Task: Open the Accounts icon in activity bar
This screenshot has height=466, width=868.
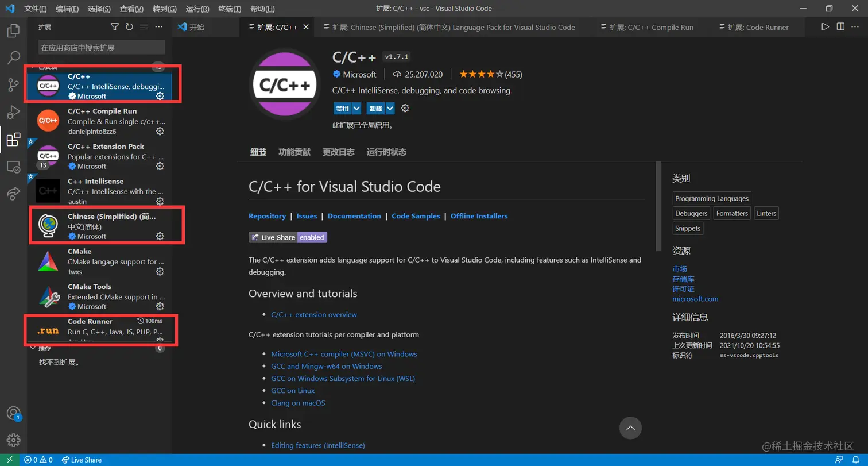Action: [x=13, y=414]
